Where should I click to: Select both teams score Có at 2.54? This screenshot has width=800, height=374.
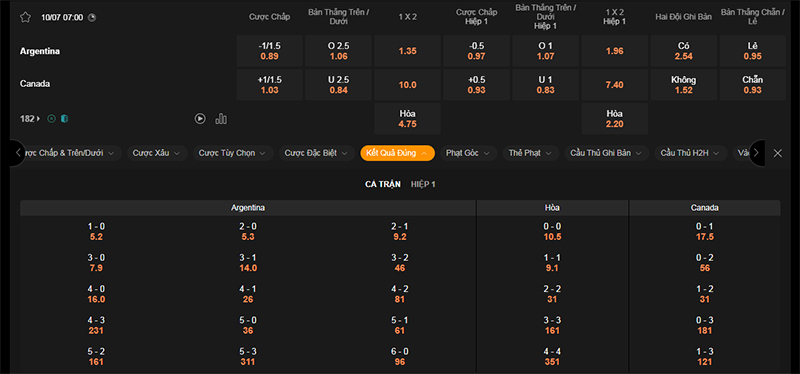[x=684, y=51]
